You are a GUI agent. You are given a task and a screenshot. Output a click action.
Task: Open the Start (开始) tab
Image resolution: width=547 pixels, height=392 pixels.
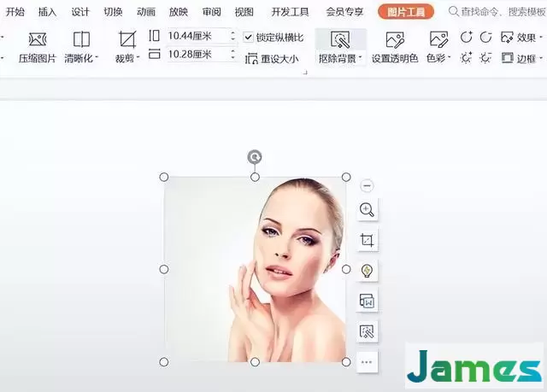[15, 12]
